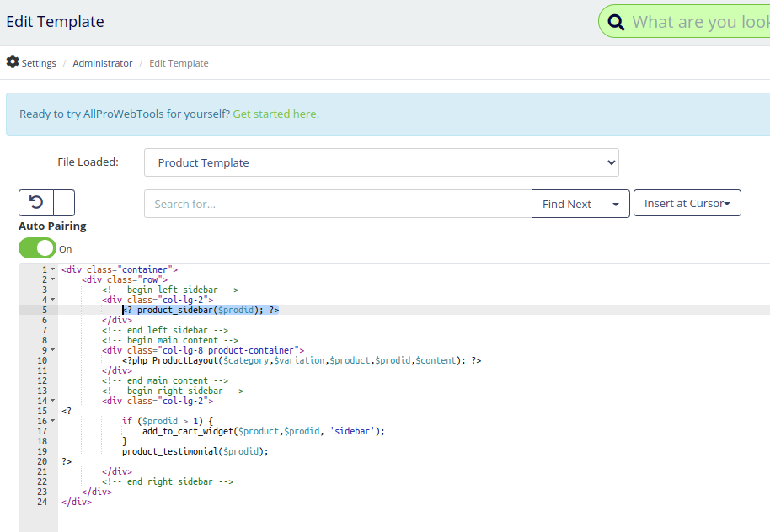The image size is (770, 532).
Task: Click line number 24 in gutter
Action: 42,502
